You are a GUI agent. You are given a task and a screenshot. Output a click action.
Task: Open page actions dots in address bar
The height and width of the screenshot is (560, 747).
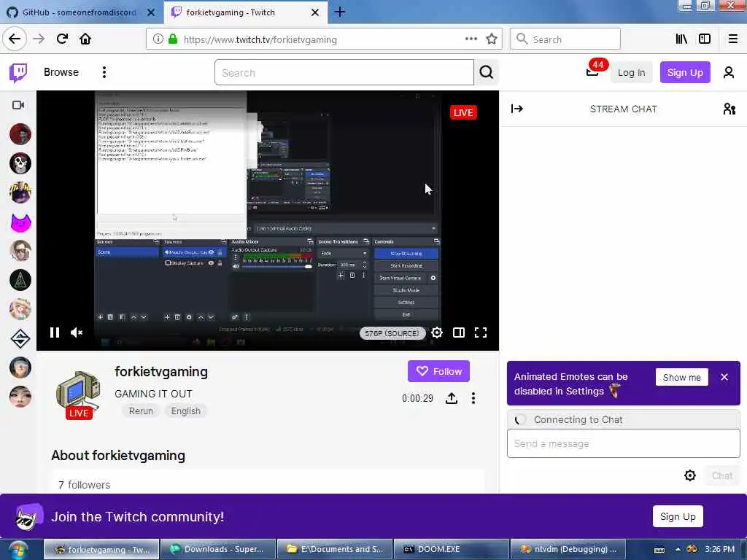coord(471,39)
